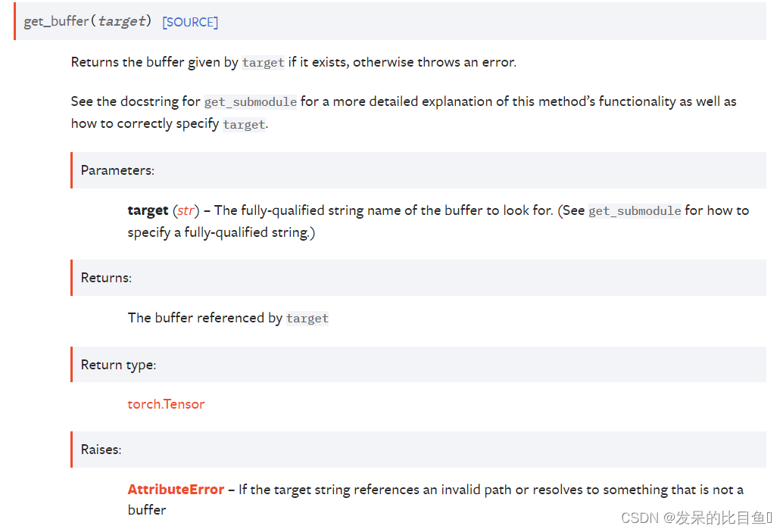
Task: Follow the italic str type link
Action: 186,210
